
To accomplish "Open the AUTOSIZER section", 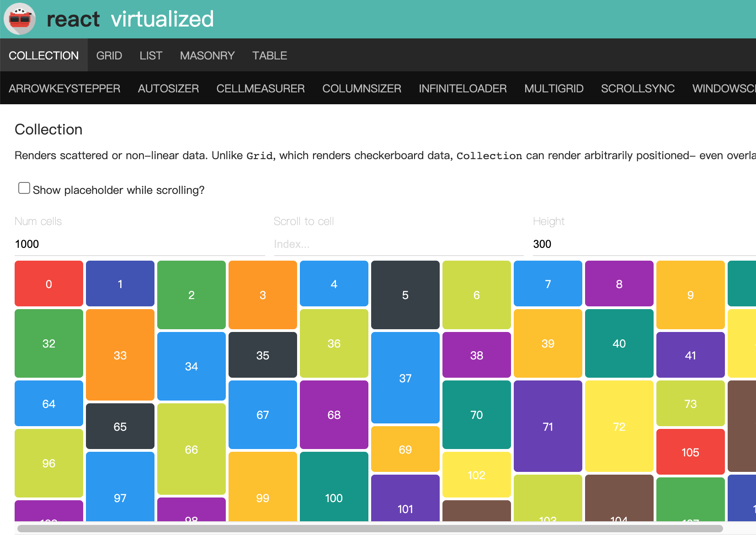I will click(x=169, y=88).
